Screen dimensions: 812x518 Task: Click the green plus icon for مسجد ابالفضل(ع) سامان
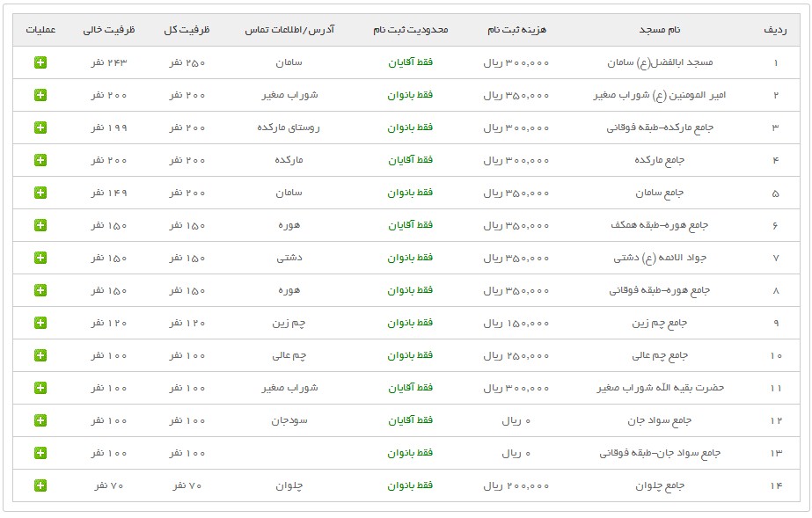pyautogui.click(x=40, y=62)
